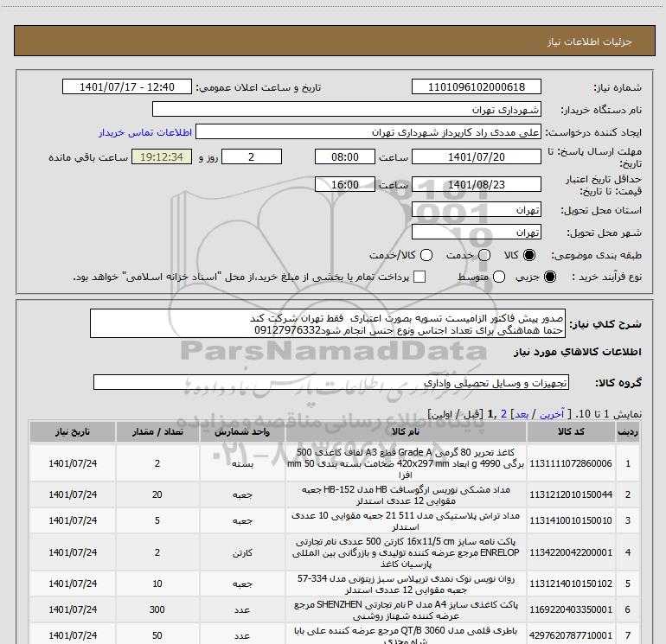
Task: Go to آخرین page link
Action: coord(551,414)
